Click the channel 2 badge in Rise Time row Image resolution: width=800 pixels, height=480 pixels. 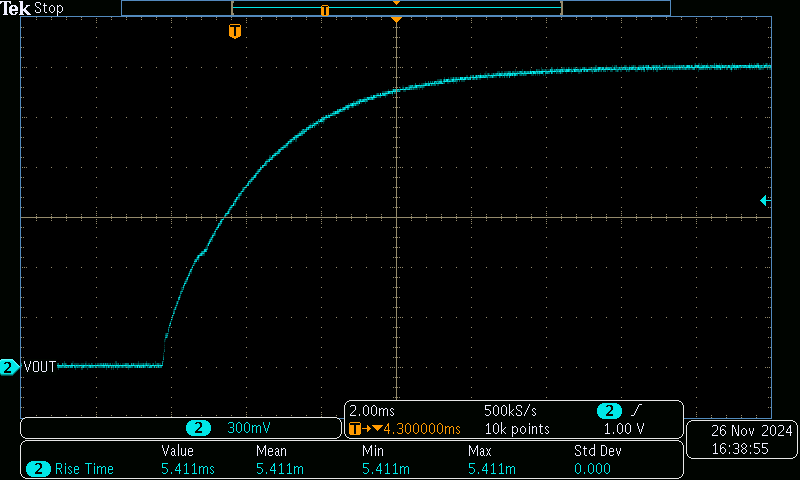[x=39, y=469]
